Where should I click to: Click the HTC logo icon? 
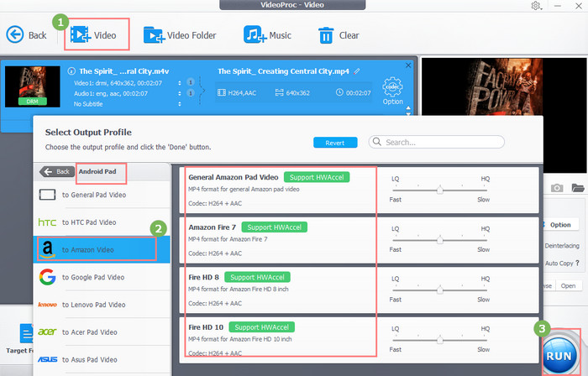coord(47,222)
